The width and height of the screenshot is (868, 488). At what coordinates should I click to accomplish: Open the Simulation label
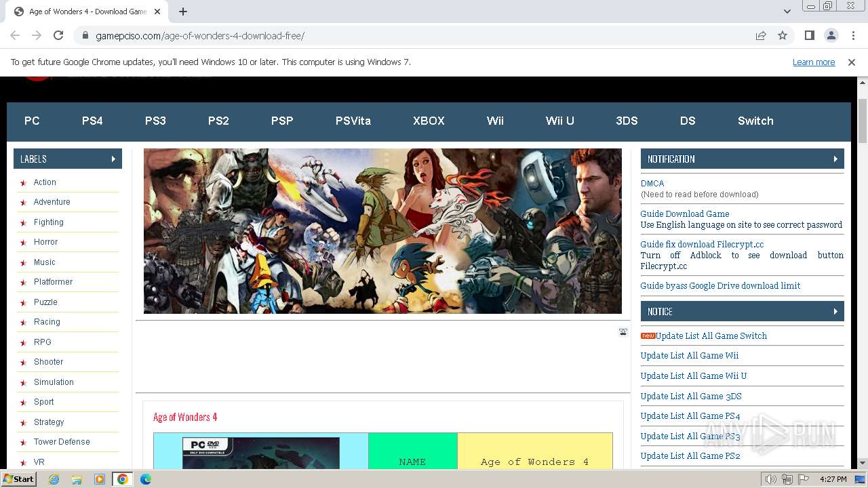[x=54, y=382]
